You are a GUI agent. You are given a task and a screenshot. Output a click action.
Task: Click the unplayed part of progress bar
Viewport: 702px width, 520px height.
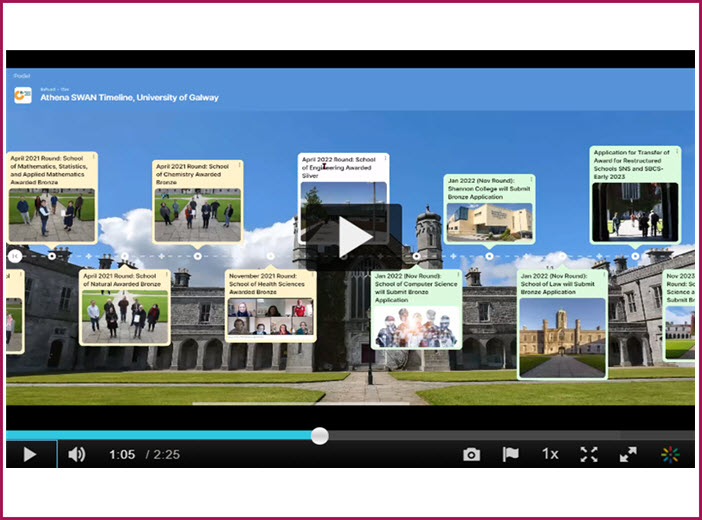pyautogui.click(x=510, y=435)
